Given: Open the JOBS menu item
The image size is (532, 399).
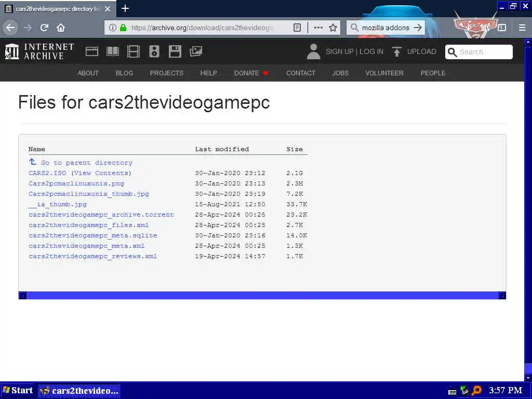Looking at the screenshot, I should [x=340, y=73].
